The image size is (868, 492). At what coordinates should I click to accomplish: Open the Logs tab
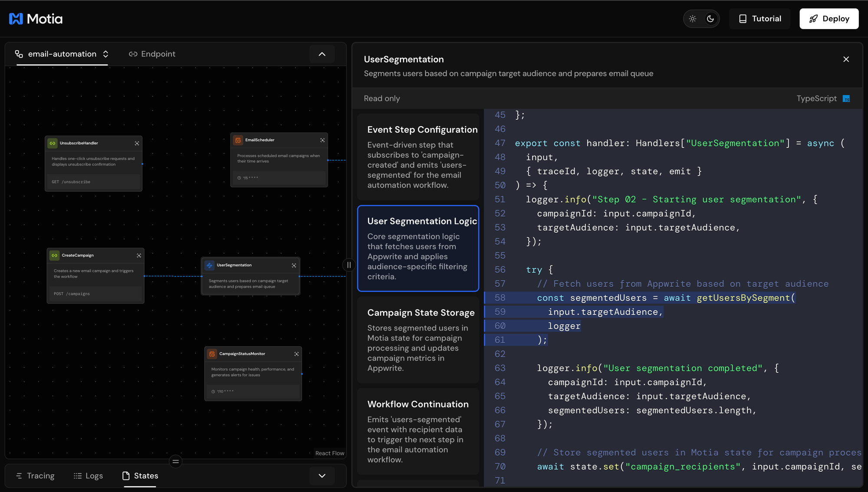[x=89, y=476]
